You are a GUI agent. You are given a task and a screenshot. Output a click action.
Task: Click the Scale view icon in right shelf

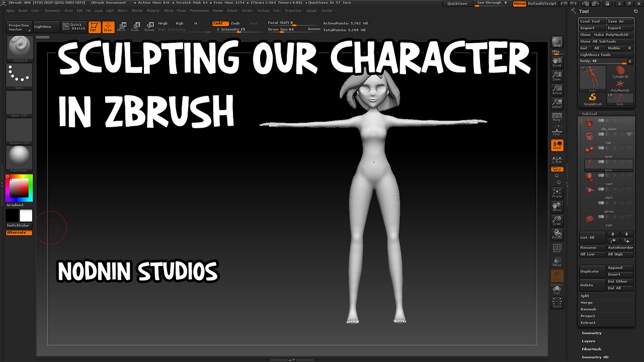557,220
